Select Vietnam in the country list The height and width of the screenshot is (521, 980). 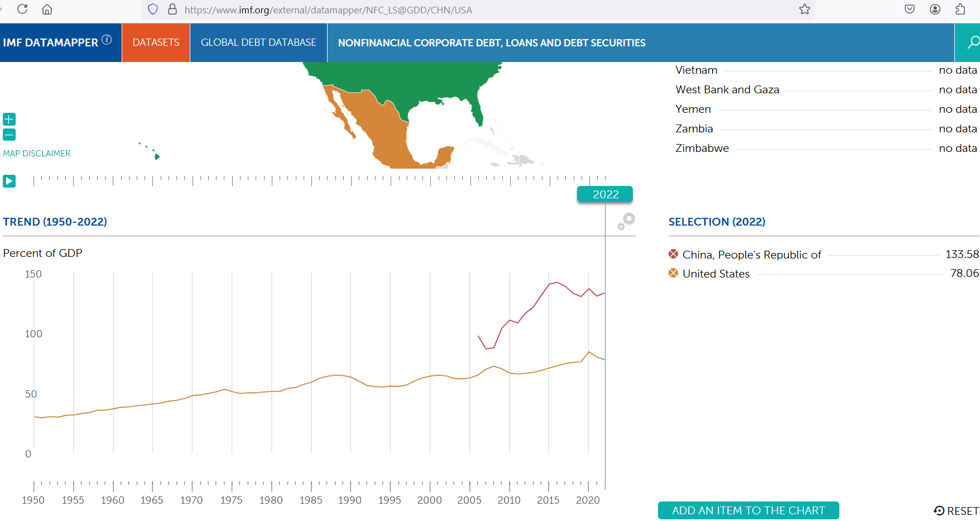(x=826, y=70)
